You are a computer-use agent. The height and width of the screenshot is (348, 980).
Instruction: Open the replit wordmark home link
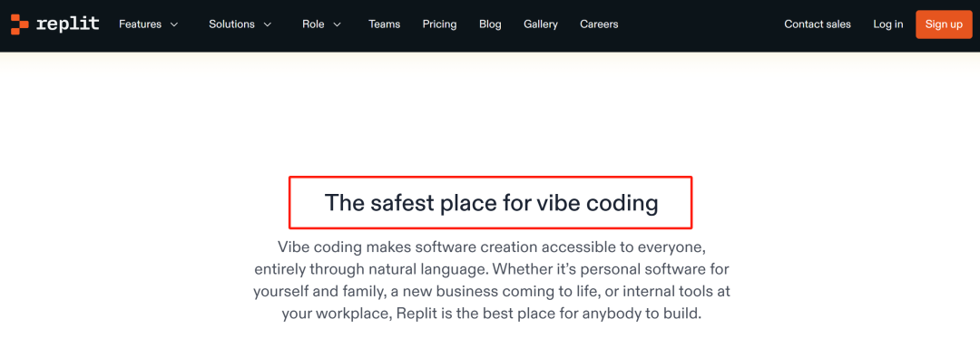67,24
